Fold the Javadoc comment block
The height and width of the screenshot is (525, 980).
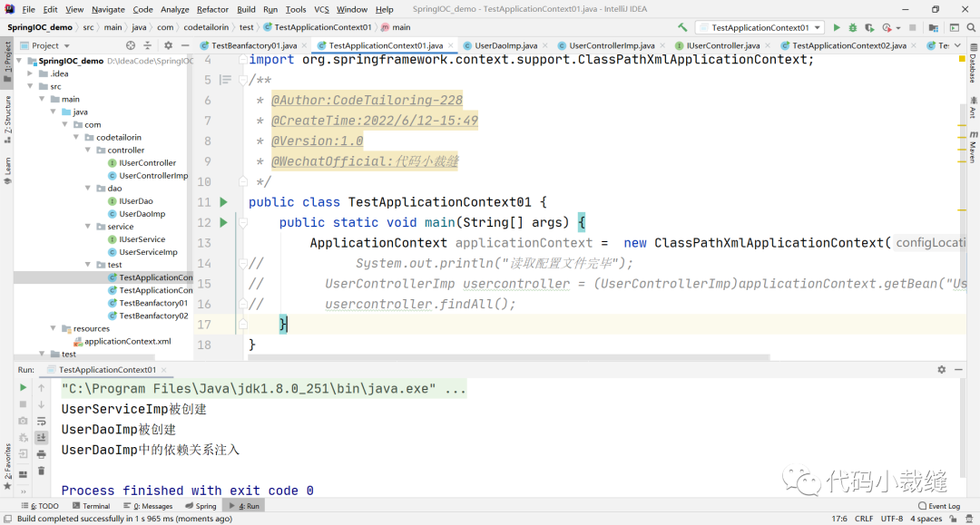pyautogui.click(x=243, y=80)
